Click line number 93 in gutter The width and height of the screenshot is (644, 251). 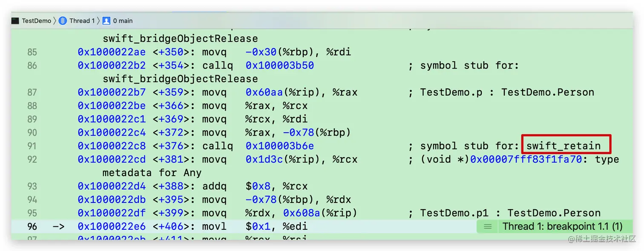coord(32,186)
